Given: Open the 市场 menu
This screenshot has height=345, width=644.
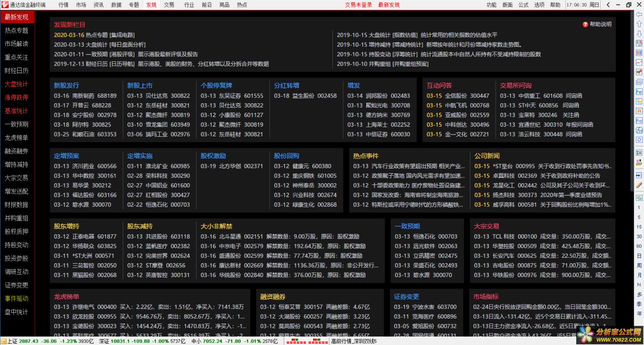Looking at the screenshot, I should pyautogui.click(x=81, y=5).
